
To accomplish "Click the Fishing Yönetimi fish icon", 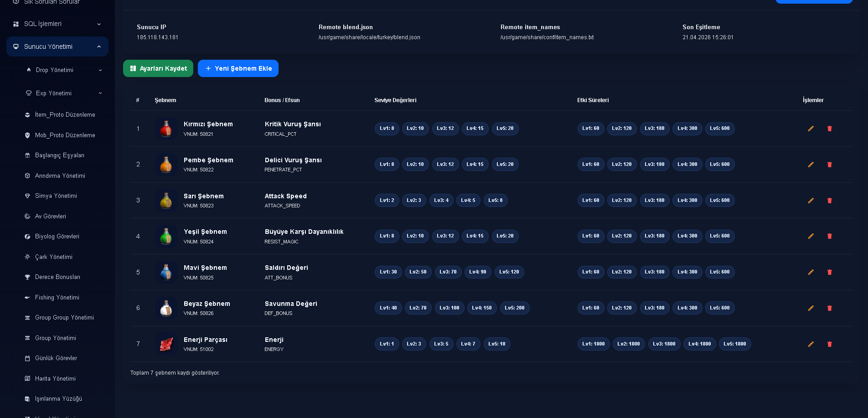I will point(27,298).
